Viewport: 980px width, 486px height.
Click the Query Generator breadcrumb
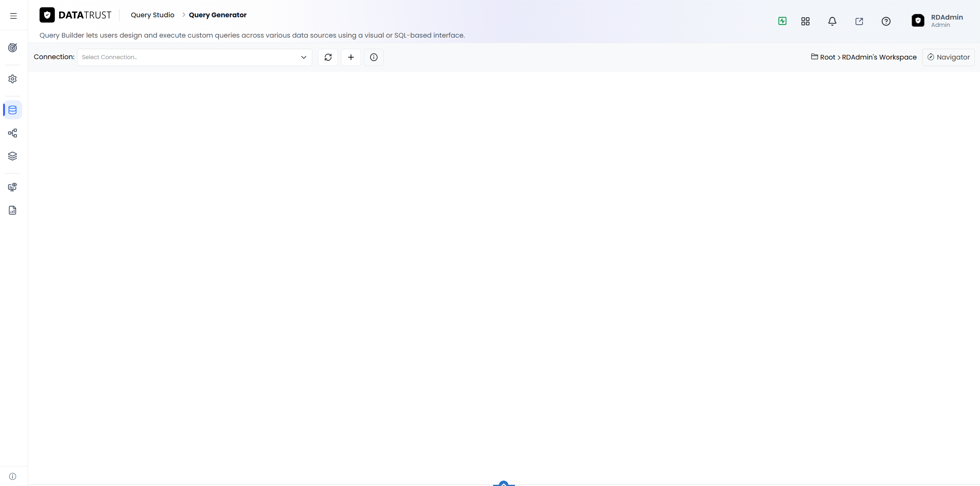coord(218,15)
